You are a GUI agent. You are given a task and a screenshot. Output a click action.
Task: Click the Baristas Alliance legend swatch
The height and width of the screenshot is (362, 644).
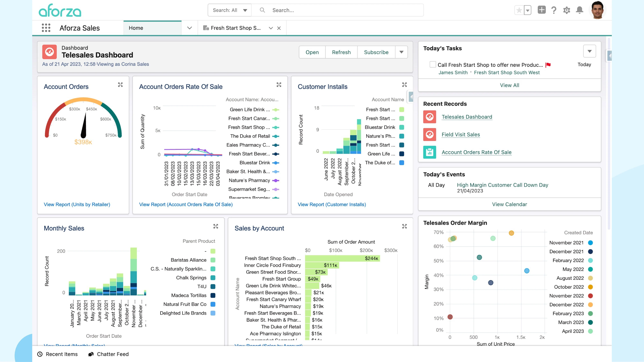(x=213, y=260)
